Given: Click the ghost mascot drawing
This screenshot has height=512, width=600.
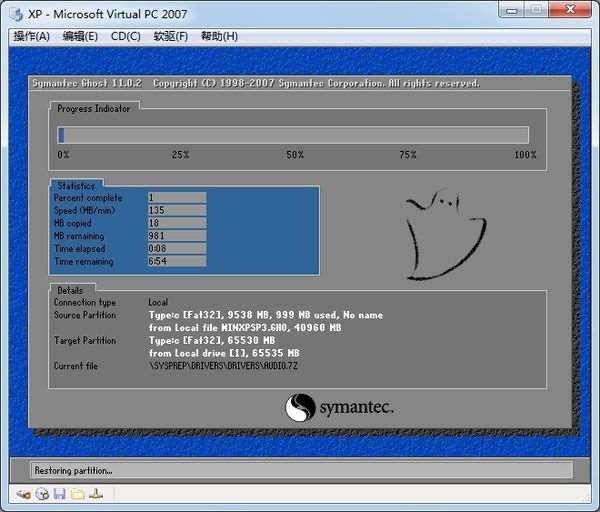Looking at the screenshot, I should pyautogui.click(x=446, y=233).
